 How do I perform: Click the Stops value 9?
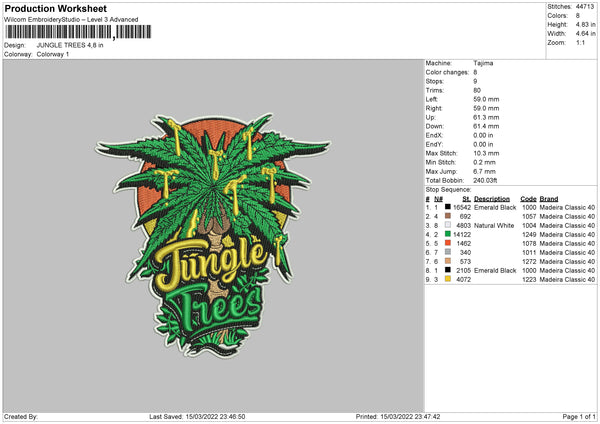pos(475,81)
